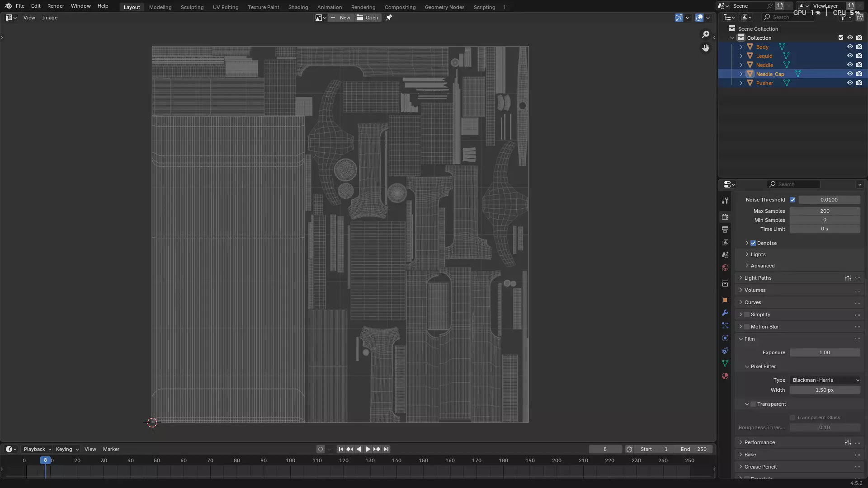Toggle the Noise Threshold checkbox
Viewport: 868px width, 488px height.
(x=793, y=200)
